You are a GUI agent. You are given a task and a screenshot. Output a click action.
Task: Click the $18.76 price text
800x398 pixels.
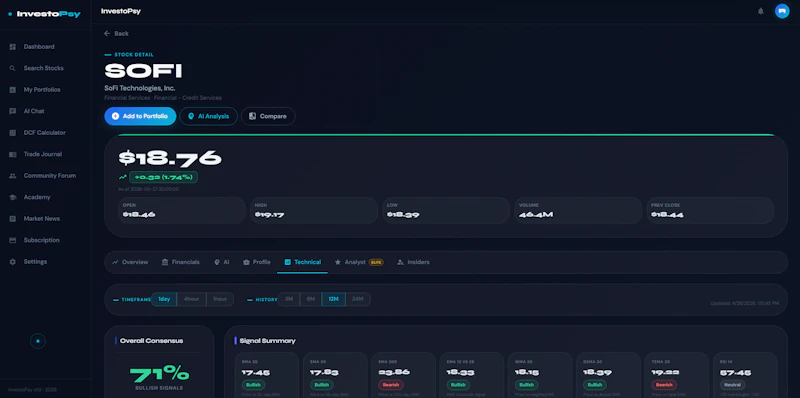coord(170,158)
